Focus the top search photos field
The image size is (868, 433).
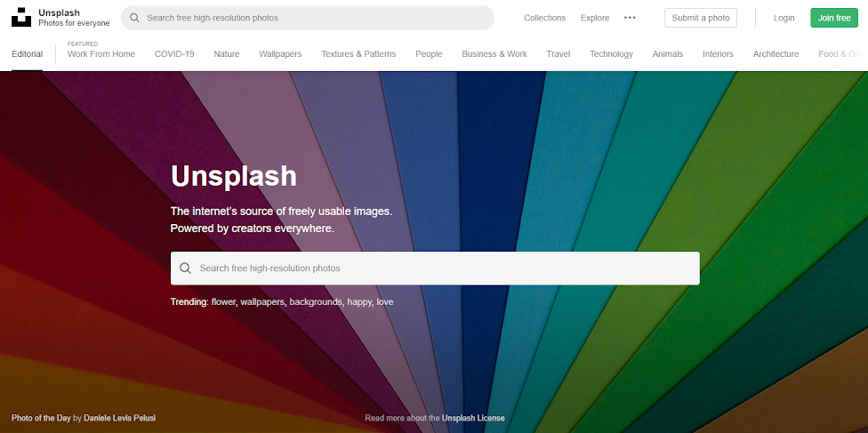click(x=307, y=18)
